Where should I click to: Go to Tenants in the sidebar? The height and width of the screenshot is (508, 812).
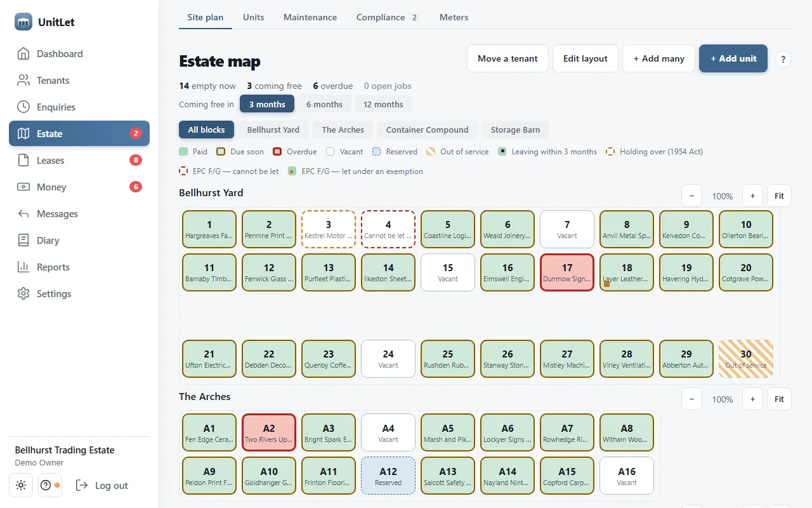pos(79,81)
